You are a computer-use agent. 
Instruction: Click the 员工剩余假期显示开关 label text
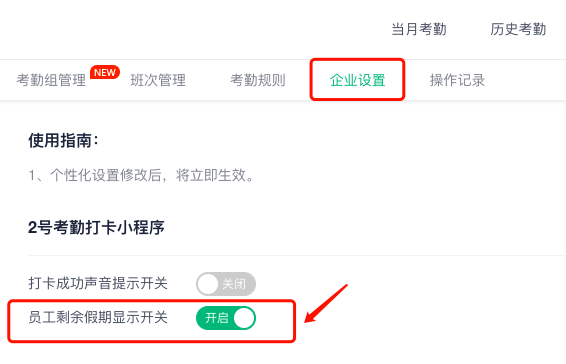pos(98,318)
